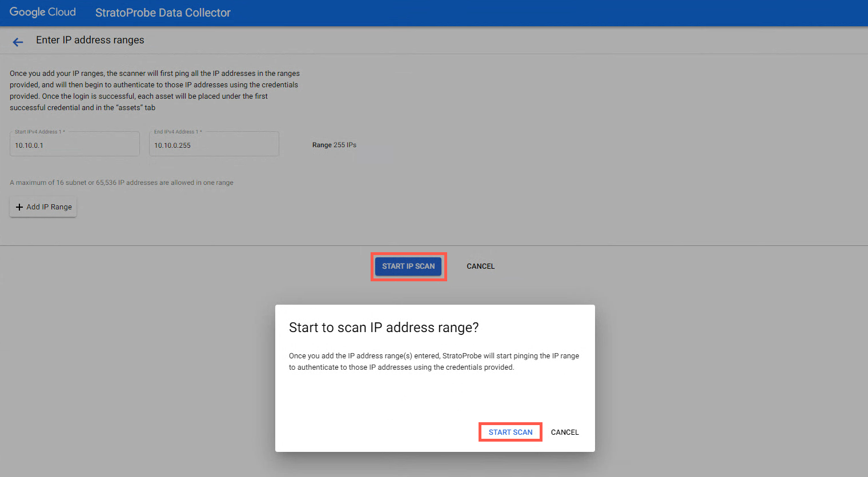868x477 pixels.
Task: Click the dialog's StratoProbe pinging description
Action: pos(434,362)
